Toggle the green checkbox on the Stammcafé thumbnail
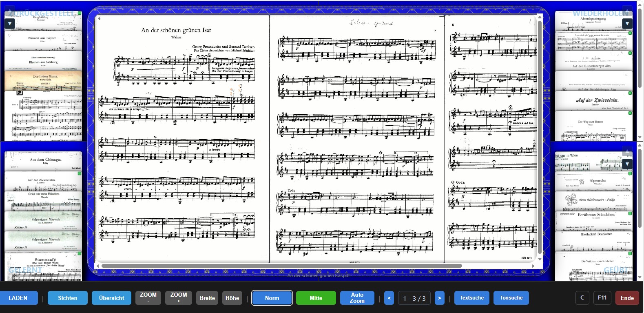Viewport: 644px width, 313px height. tap(80, 254)
